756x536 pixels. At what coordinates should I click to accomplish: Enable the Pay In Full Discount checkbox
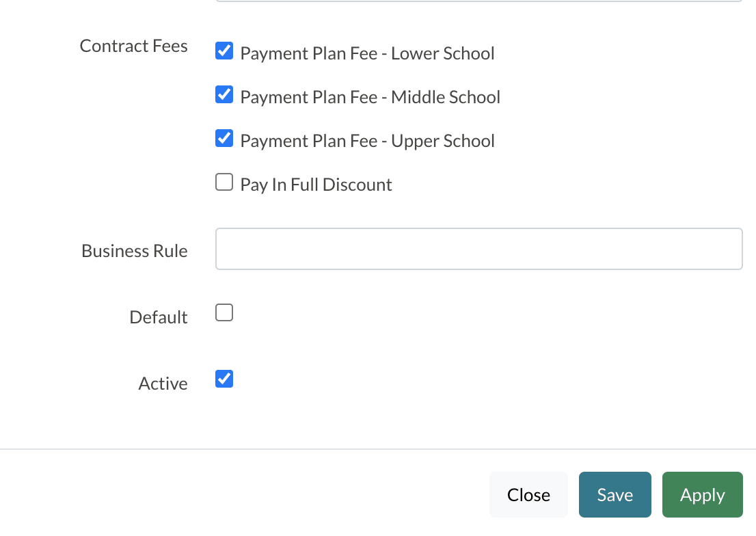(x=224, y=182)
